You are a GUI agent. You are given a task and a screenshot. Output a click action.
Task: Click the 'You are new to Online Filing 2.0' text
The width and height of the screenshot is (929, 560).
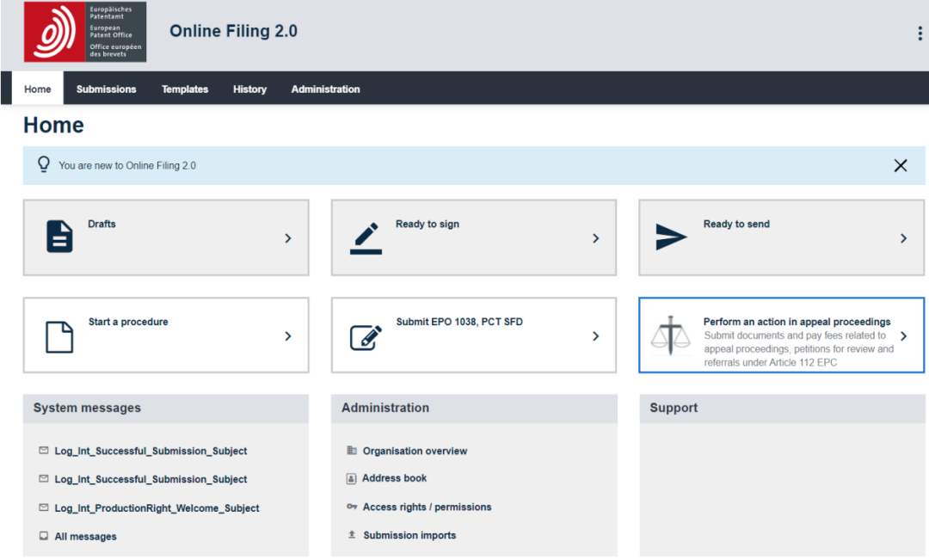[126, 165]
